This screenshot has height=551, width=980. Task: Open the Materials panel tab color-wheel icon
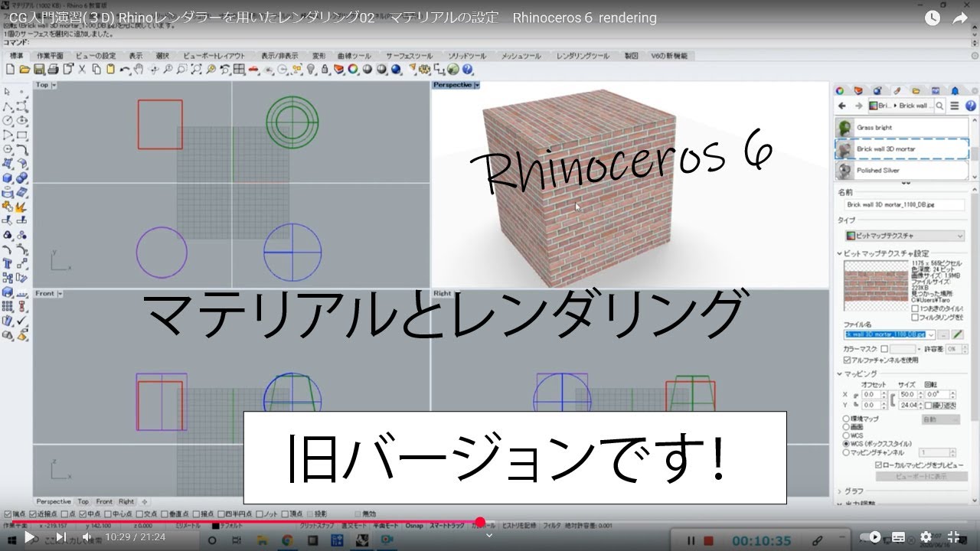coord(840,90)
